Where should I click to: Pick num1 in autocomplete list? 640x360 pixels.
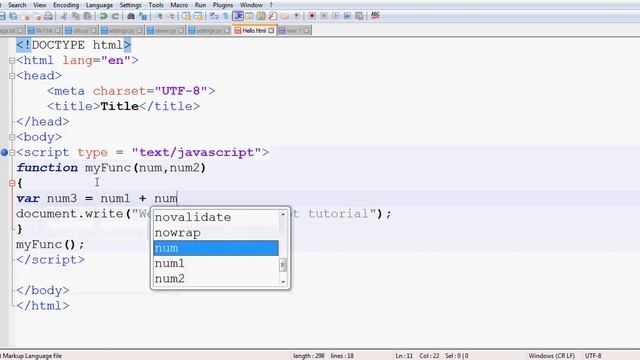pos(216,263)
